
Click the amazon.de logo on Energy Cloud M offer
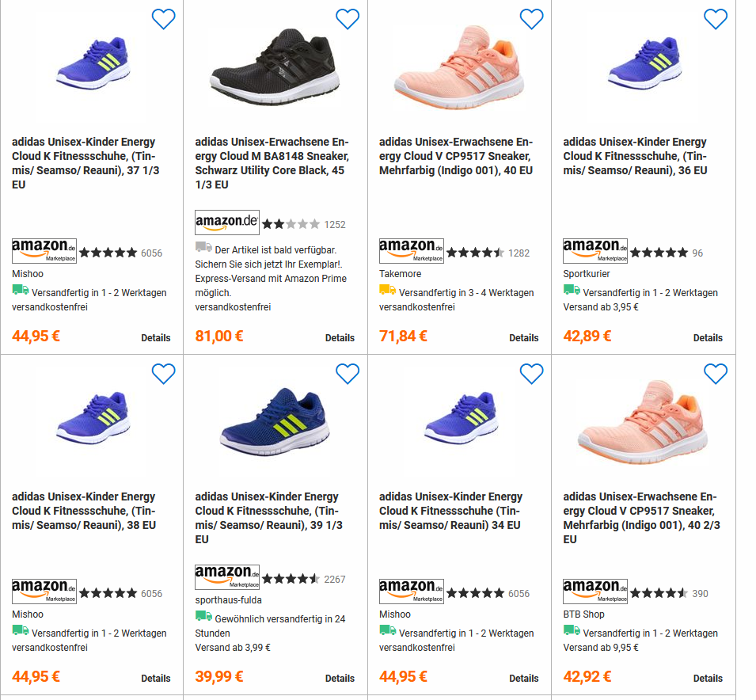pos(227,222)
